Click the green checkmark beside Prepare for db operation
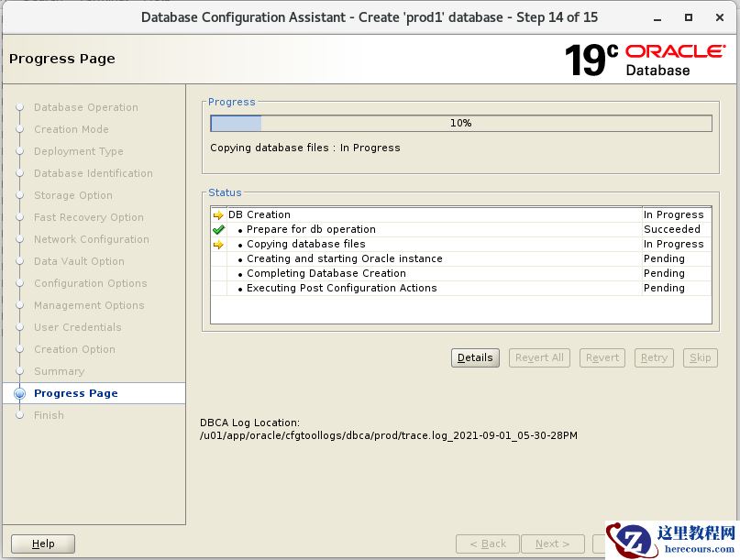The height and width of the screenshot is (560, 740). 218,230
